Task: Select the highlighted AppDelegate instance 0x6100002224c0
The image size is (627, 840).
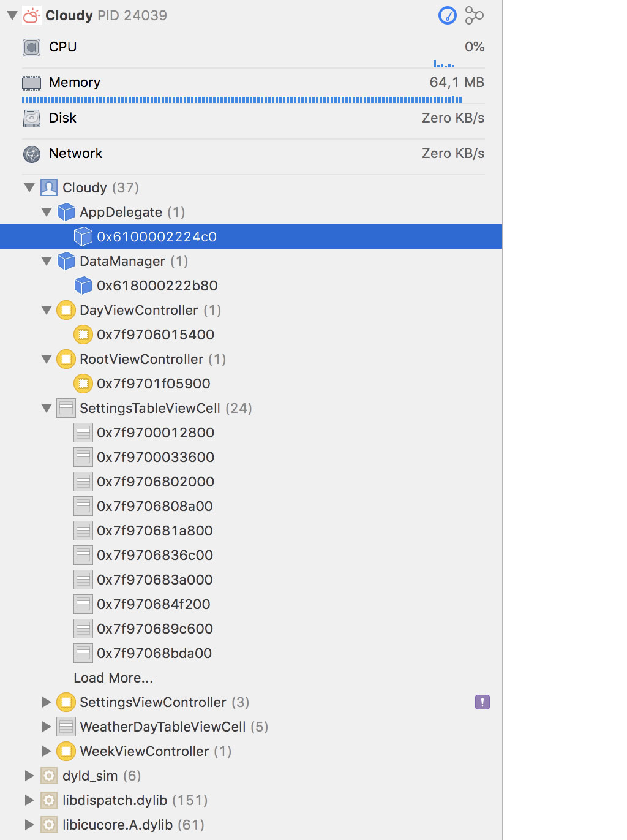Action: (156, 236)
